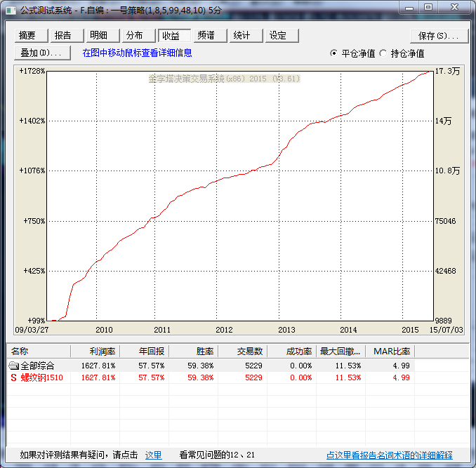
Task: Click the 这里 link at the bottom
Action: (x=153, y=455)
